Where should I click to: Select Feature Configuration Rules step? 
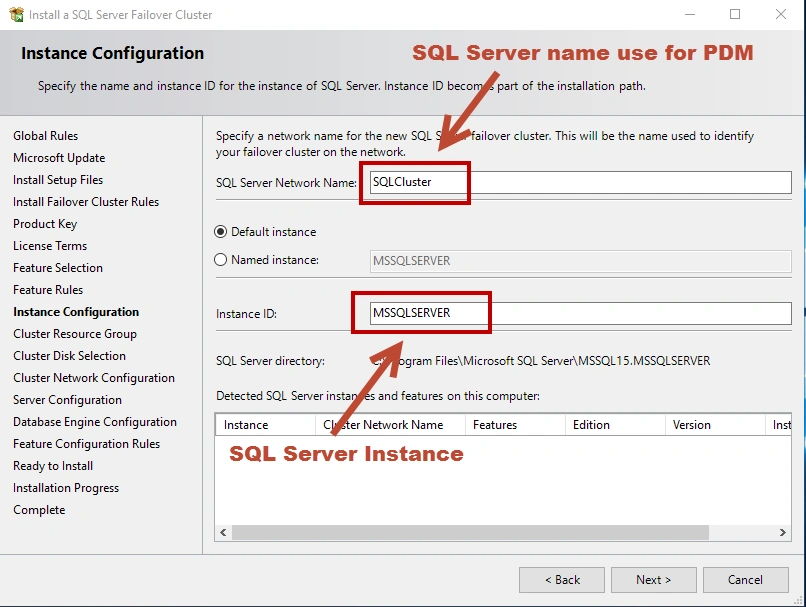pyautogui.click(x=86, y=444)
